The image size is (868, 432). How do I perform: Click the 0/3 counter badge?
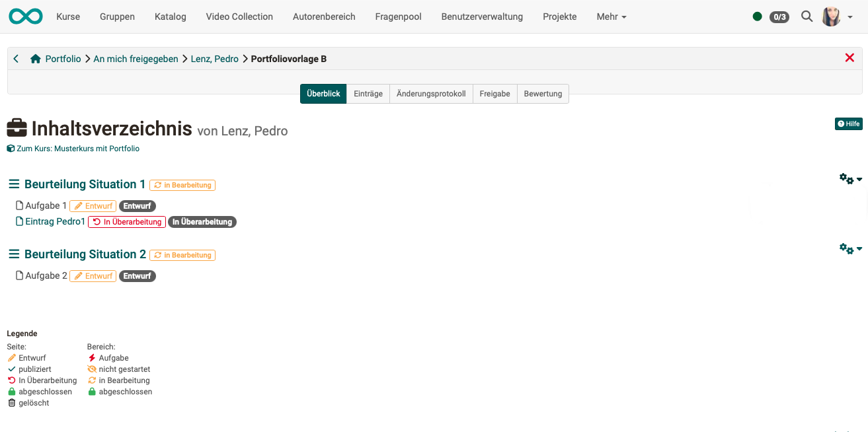click(779, 17)
